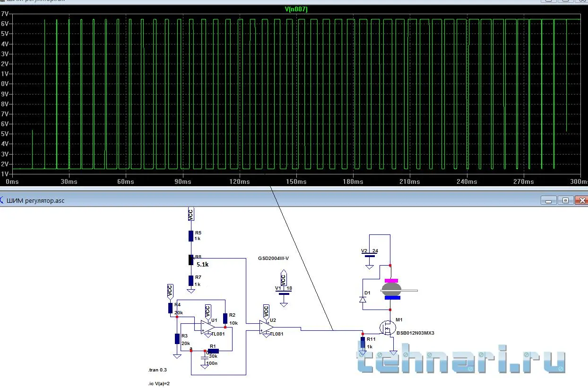Click the DC motor symbol
The image size is (588, 388).
point(392,289)
